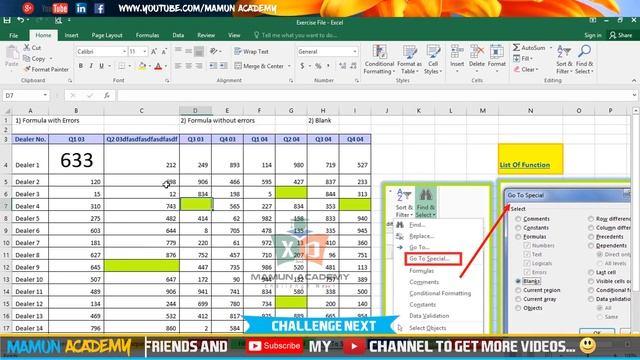This screenshot has width=640, height=360.
Task: Click the Sign in link
Action: pos(593,35)
